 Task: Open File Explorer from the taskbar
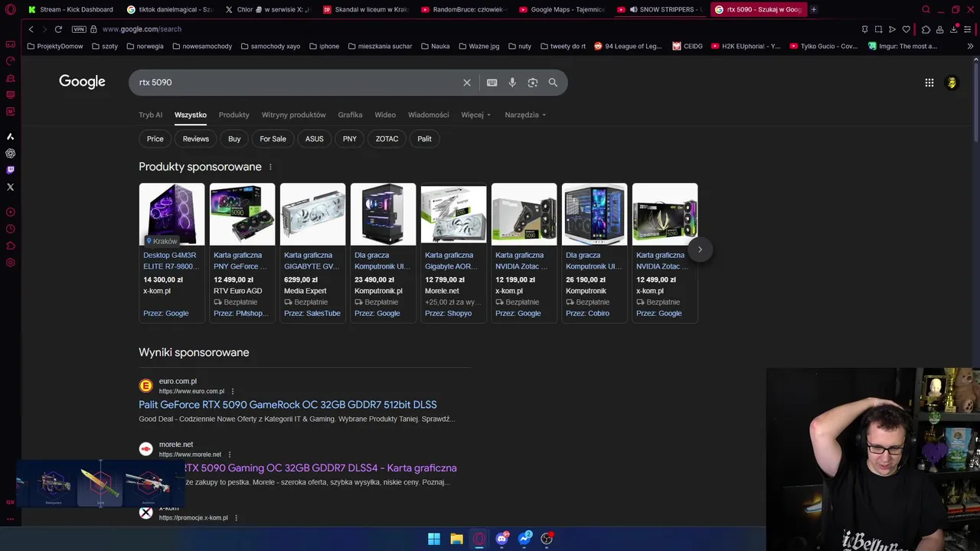click(x=456, y=539)
